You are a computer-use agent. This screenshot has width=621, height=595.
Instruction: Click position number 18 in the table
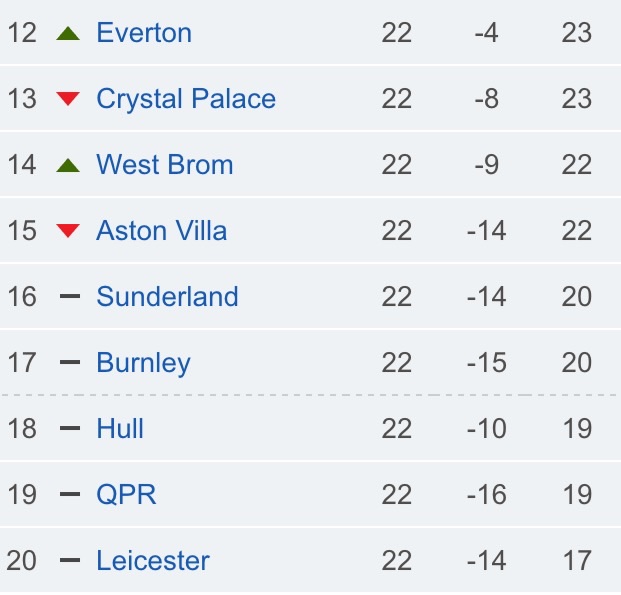22,428
